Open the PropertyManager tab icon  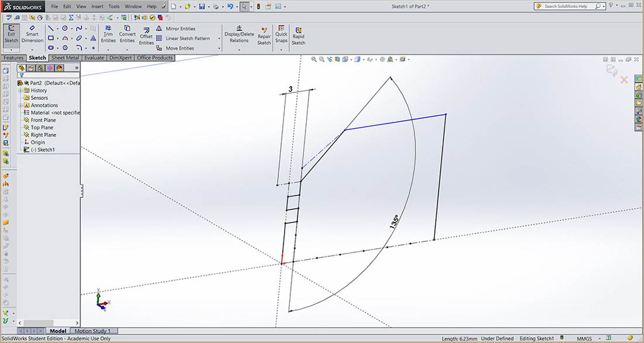31,68
